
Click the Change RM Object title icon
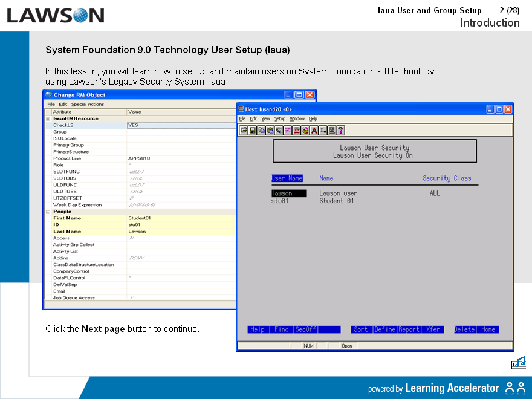click(48, 95)
